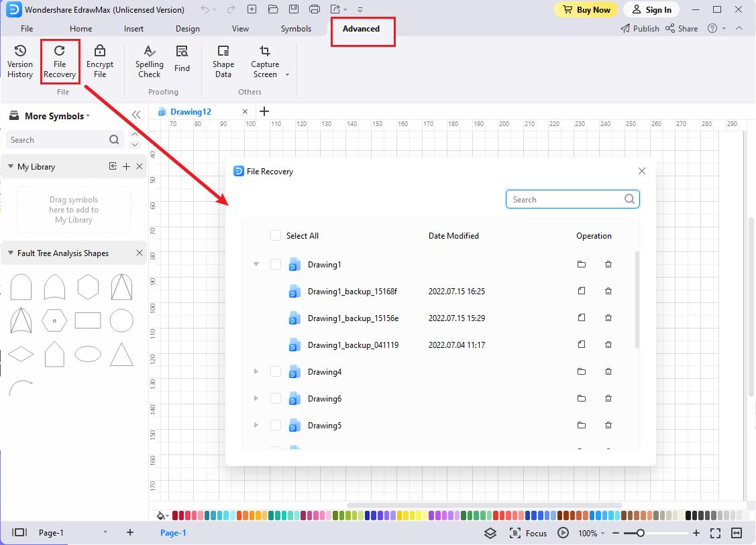The width and height of the screenshot is (756, 545).
Task: Open Encrypt File option
Action: (100, 61)
